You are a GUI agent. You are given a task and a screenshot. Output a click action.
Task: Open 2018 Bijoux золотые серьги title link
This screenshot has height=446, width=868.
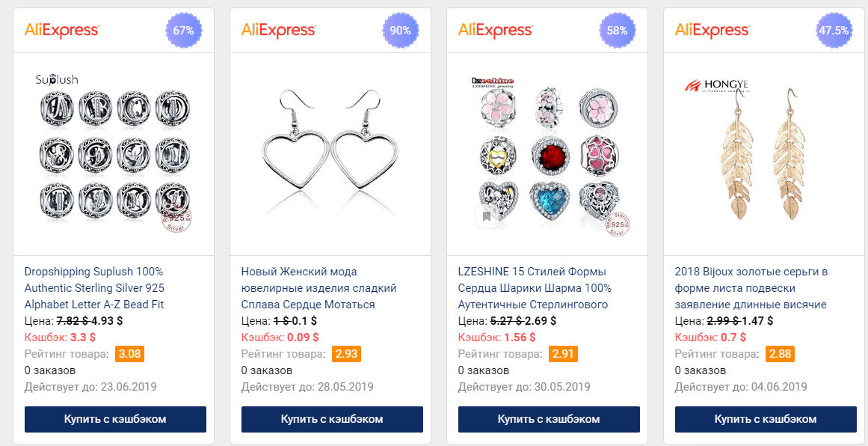point(751,288)
